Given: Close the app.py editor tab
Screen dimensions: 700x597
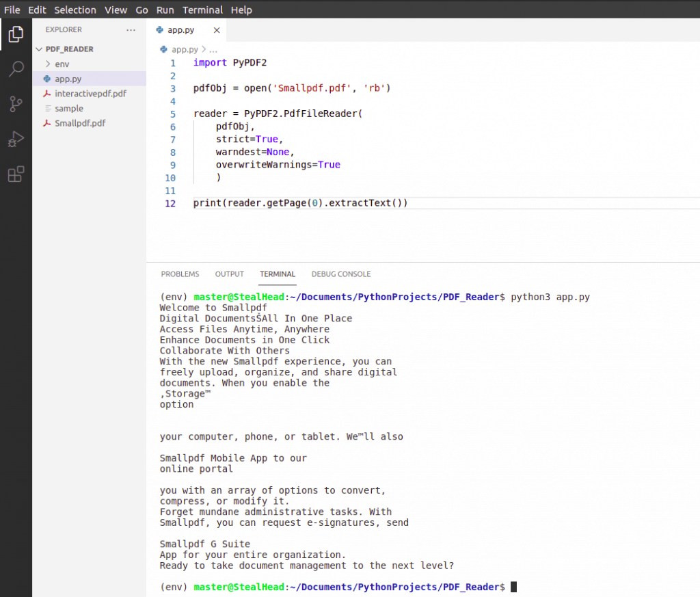Looking at the screenshot, I should pos(217,30).
